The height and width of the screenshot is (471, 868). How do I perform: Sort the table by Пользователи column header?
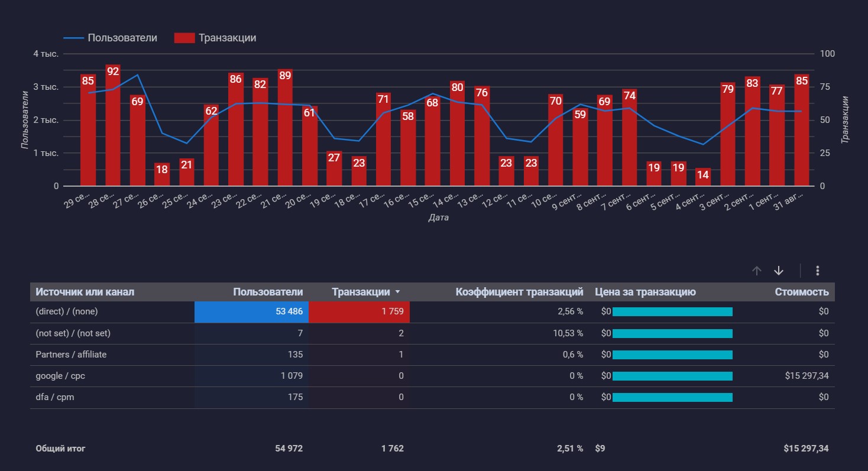click(268, 292)
